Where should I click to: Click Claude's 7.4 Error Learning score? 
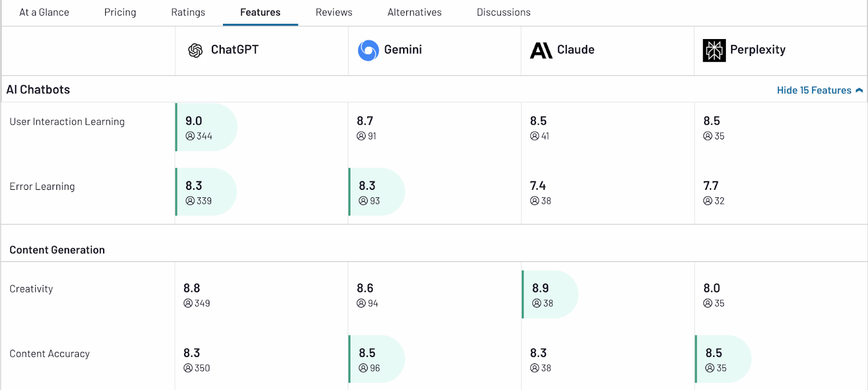(x=538, y=186)
